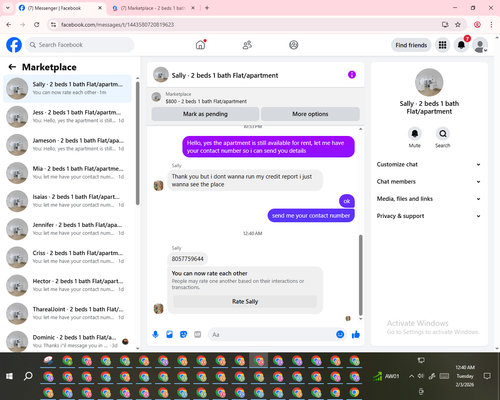Screen dimensions: 500x400
Task: Switch to the Messenger browser tab
Action: point(60,8)
